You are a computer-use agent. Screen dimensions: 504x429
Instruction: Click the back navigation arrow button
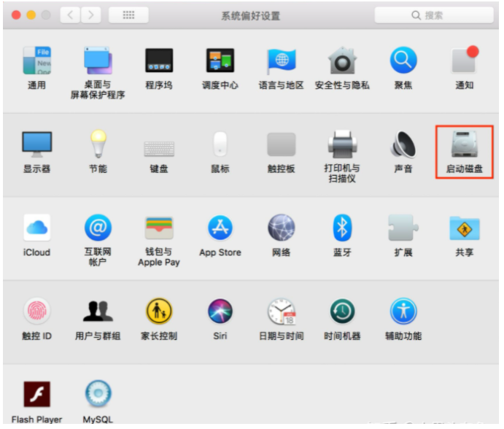70,15
